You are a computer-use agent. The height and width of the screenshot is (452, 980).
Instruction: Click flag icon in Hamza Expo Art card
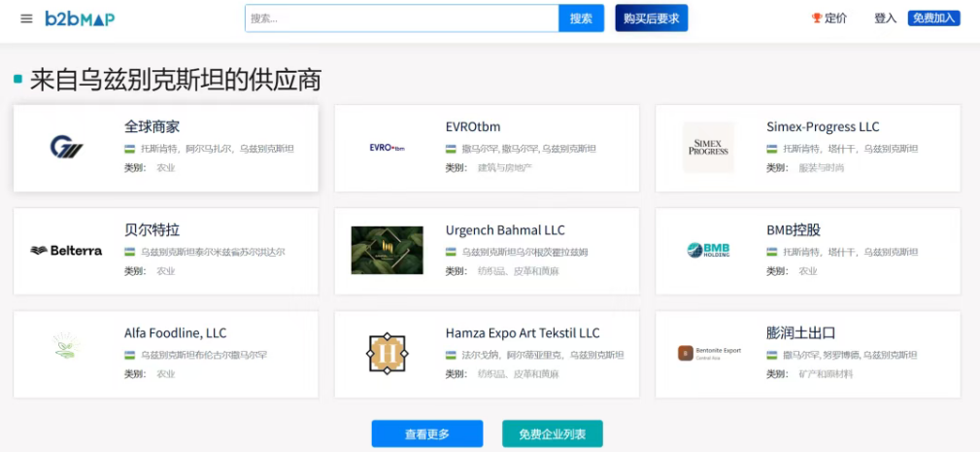tap(451, 355)
